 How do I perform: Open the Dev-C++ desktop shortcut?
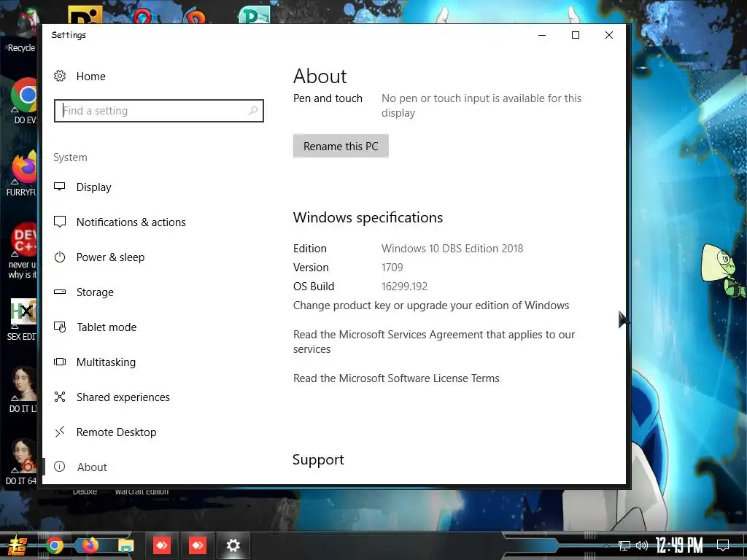23,251
